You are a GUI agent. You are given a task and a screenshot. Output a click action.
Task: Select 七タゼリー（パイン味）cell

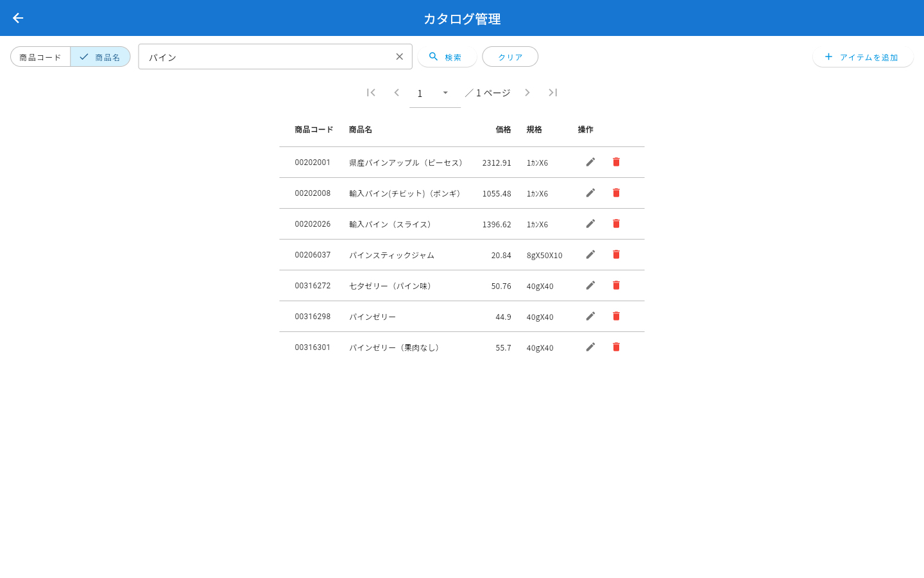tap(391, 286)
